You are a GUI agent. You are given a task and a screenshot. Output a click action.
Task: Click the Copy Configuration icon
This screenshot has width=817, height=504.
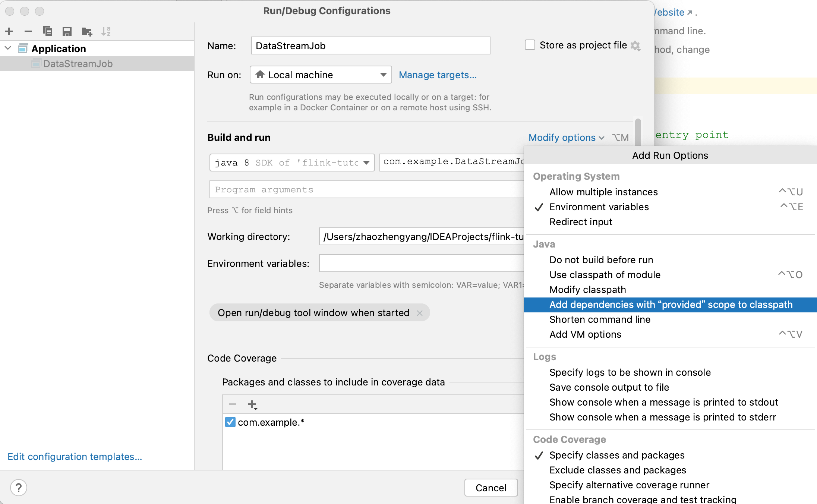(48, 31)
